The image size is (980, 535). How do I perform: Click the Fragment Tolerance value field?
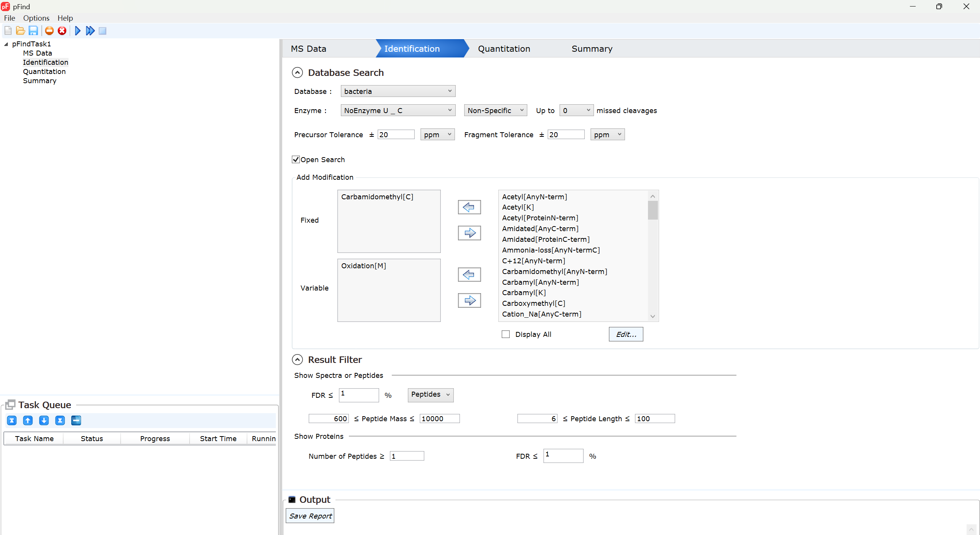point(566,135)
